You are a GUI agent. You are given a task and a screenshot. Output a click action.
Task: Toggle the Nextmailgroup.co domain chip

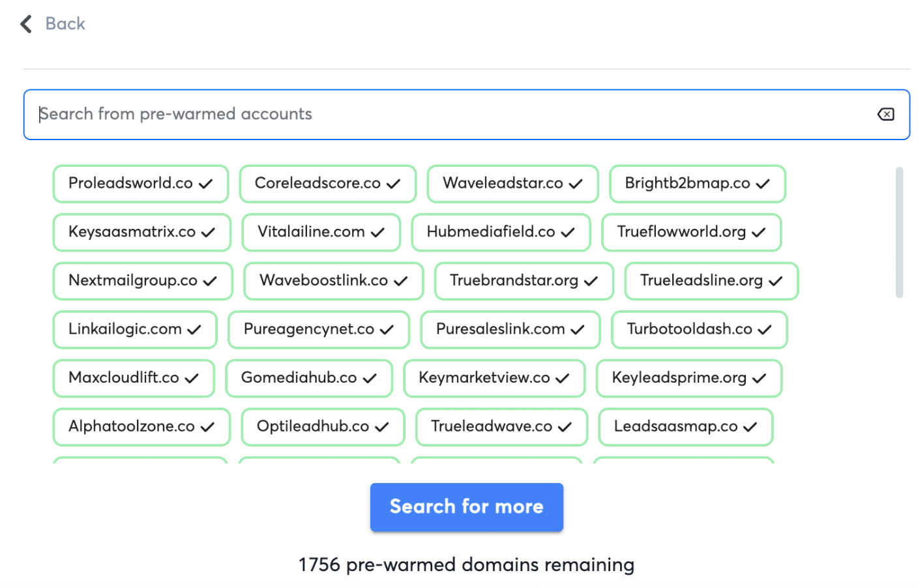pos(142,281)
